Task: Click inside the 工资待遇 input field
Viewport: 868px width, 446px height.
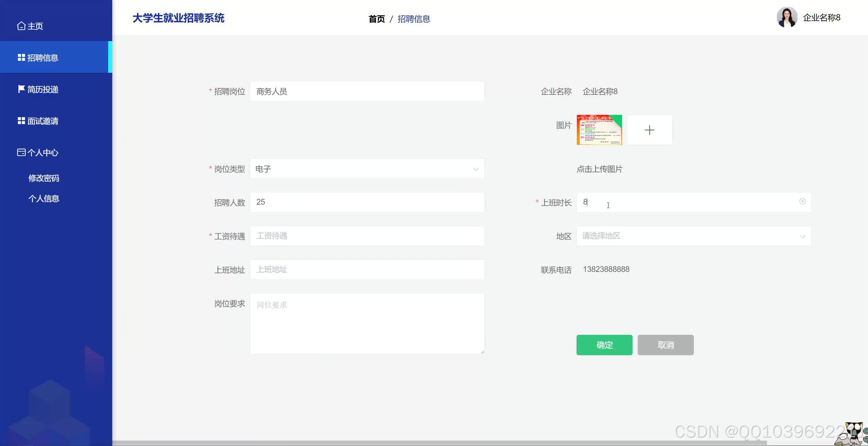Action: click(x=367, y=236)
